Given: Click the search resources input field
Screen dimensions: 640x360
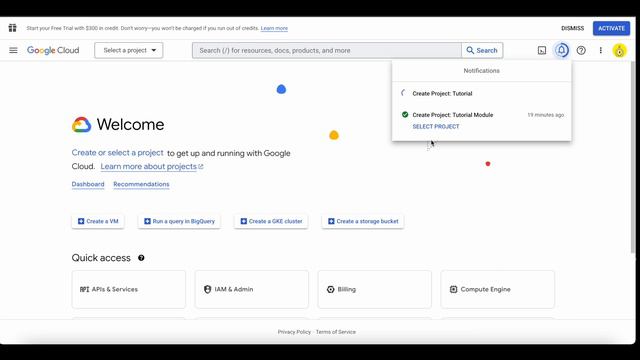Looking at the screenshot, I should (x=327, y=50).
